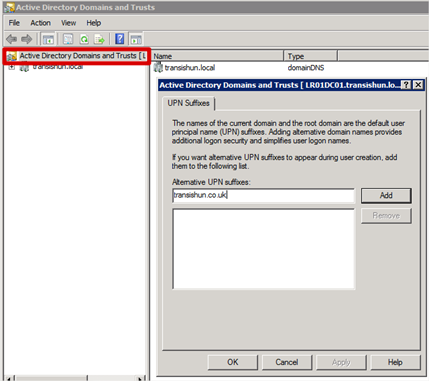Click inside the empty UPN suffixes list box
Image resolution: width=429 pixels, height=381 pixels.
tap(264, 249)
